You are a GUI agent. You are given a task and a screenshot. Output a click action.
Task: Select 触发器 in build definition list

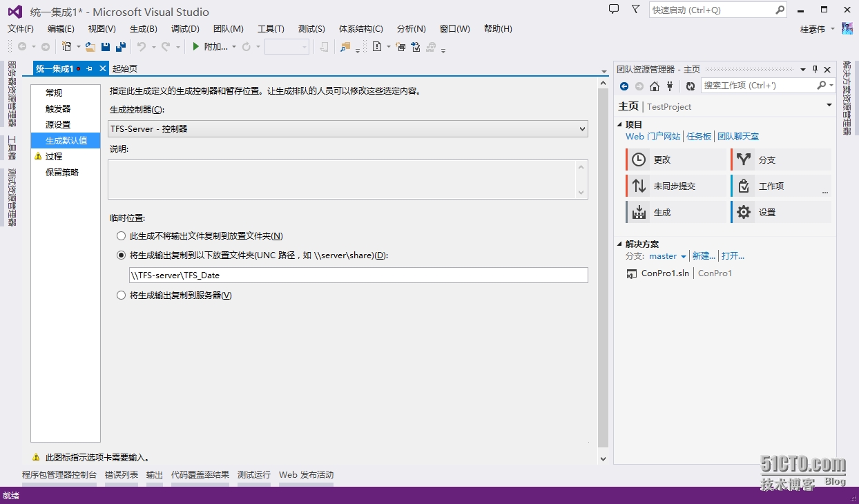pyautogui.click(x=66, y=108)
